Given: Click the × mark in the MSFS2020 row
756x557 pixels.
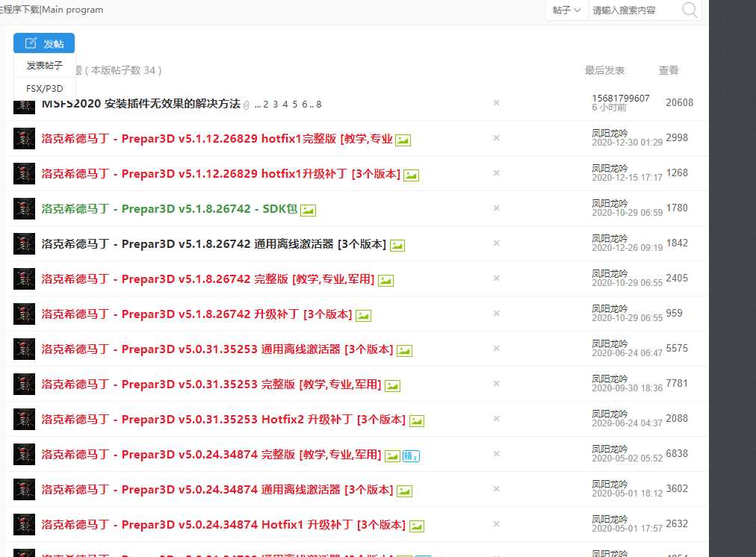Looking at the screenshot, I should (496, 102).
